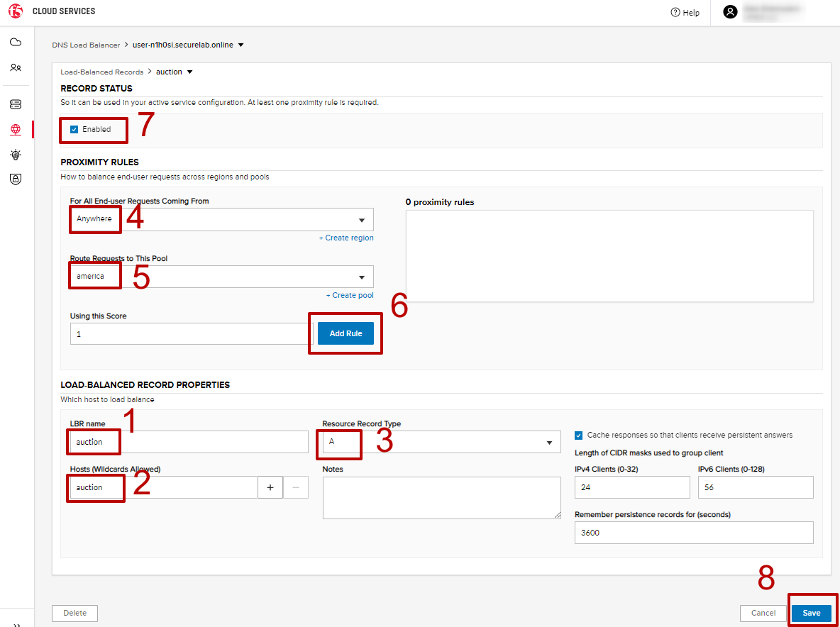The image size is (840, 627).
Task: Open the cloud icon in sidebar
Action: [x=16, y=42]
